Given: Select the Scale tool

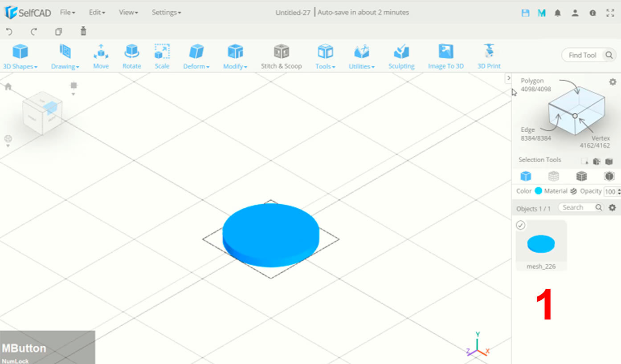Looking at the screenshot, I should click(162, 57).
